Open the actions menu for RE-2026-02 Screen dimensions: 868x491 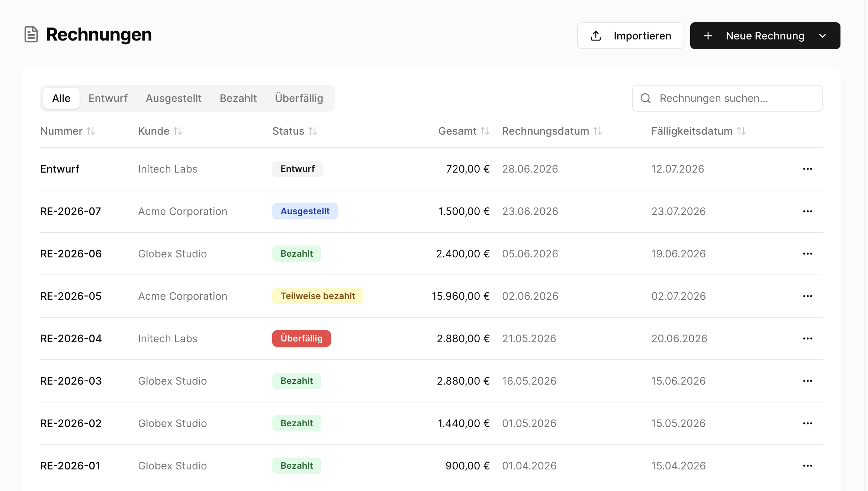(x=808, y=423)
